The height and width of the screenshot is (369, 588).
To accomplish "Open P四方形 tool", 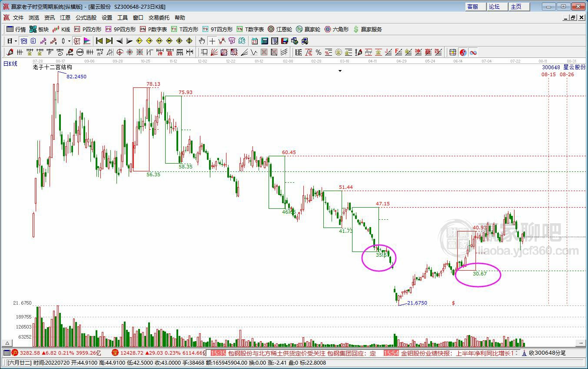I will click(87, 29).
